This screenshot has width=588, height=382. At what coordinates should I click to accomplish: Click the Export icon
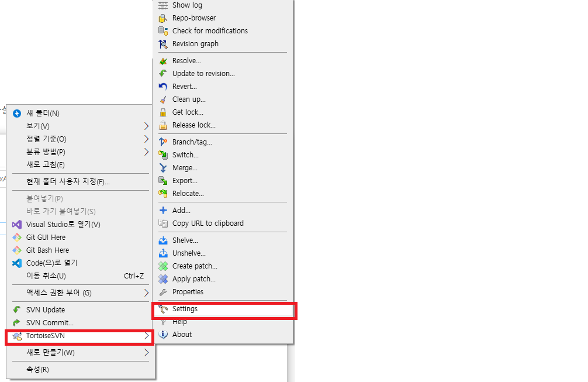[162, 181]
